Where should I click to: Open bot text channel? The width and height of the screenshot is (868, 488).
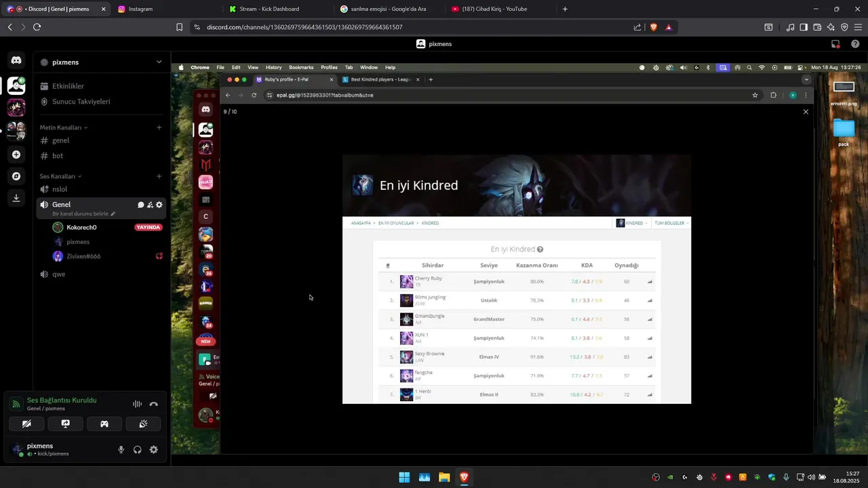101,156
